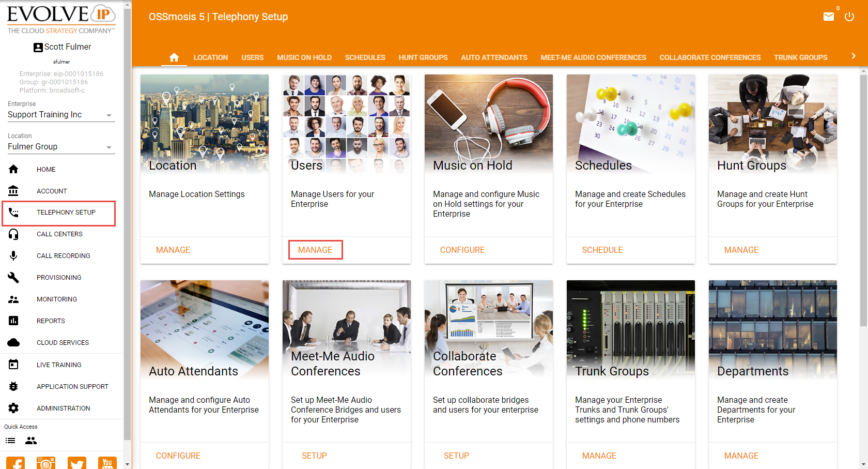Click Quick Access people icon

31,441
